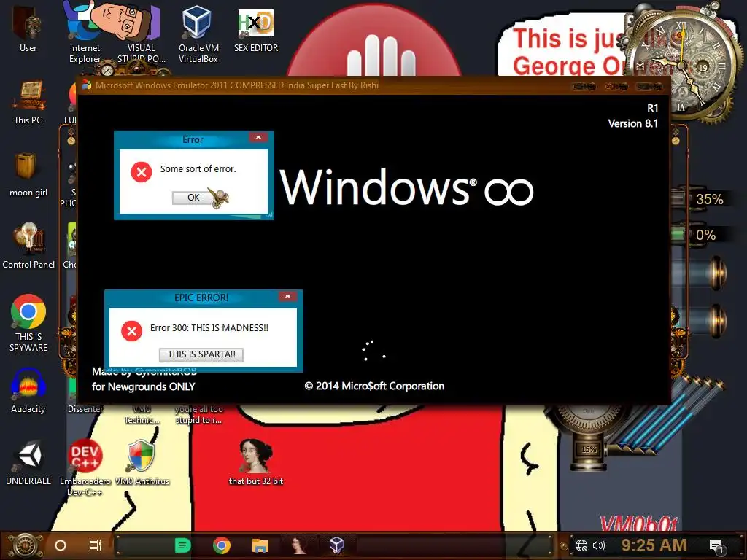747x560 pixels.
Task: Click the VM0 Technic... icon label
Action: (x=142, y=414)
